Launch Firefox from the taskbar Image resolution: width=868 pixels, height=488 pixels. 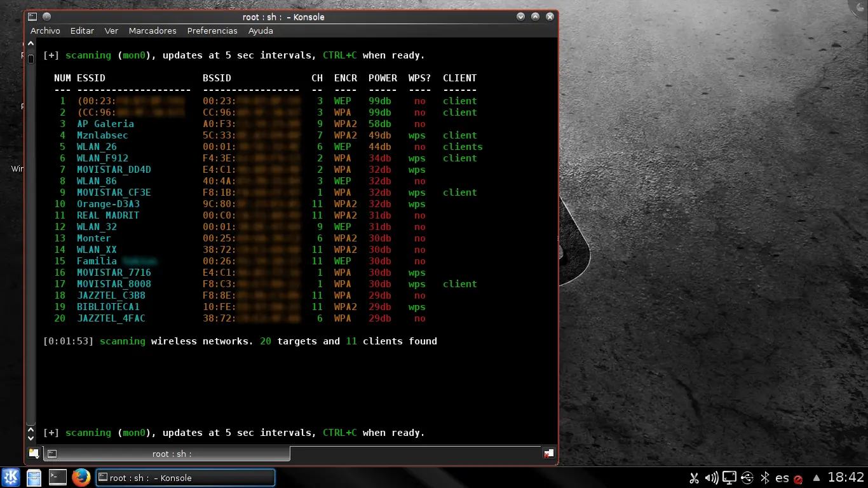81,477
